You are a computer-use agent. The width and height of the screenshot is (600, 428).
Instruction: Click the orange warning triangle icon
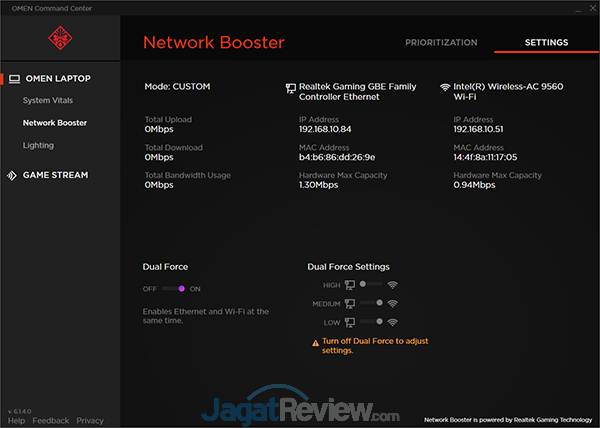coord(315,341)
